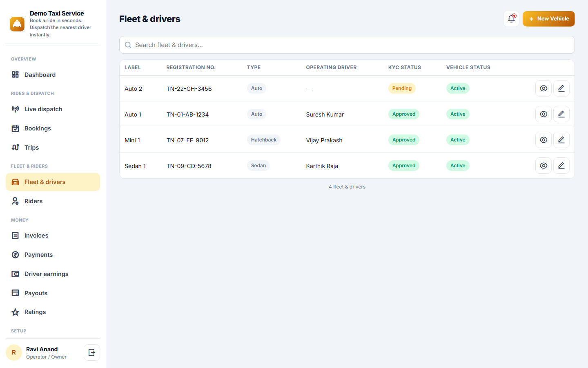This screenshot has width=588, height=368.
Task: Navigate to Driver earnings
Action: 53,274
